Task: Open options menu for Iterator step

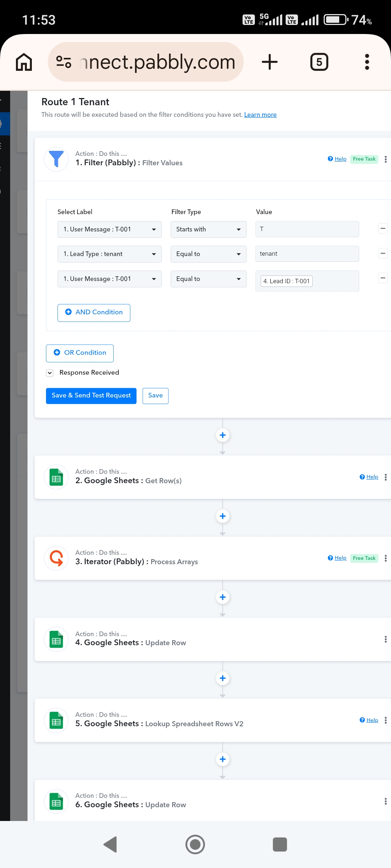Action: [386, 558]
